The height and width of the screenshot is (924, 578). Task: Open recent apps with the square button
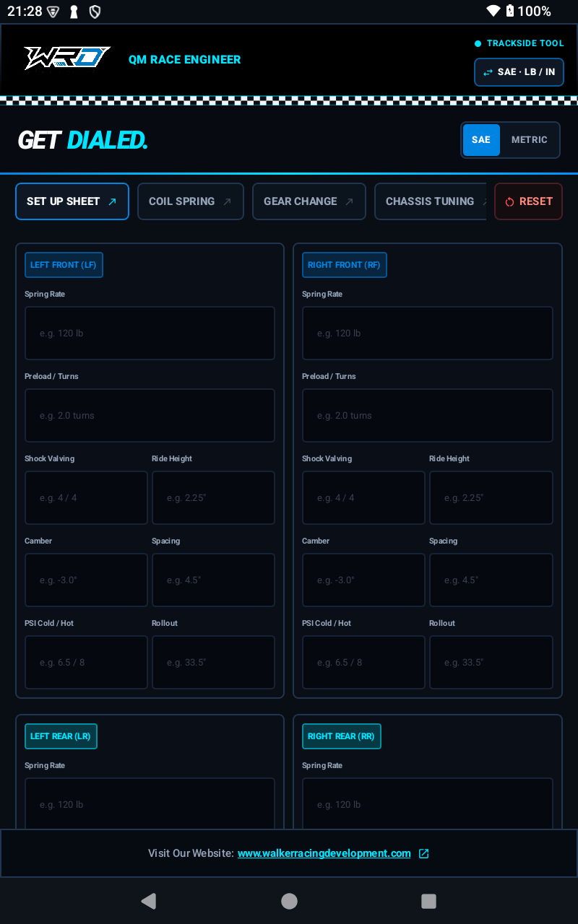point(428,901)
